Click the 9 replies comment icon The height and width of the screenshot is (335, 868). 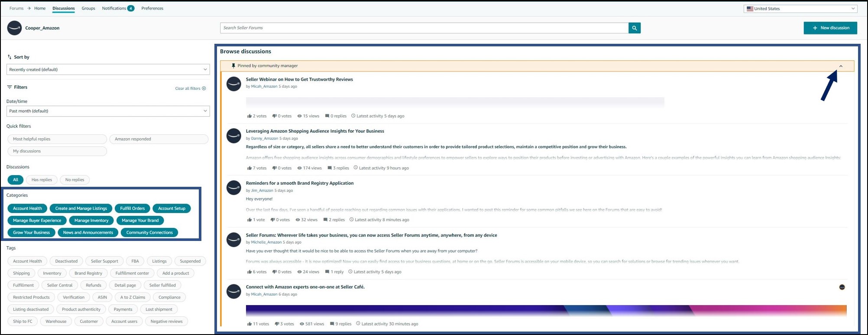[x=332, y=324]
